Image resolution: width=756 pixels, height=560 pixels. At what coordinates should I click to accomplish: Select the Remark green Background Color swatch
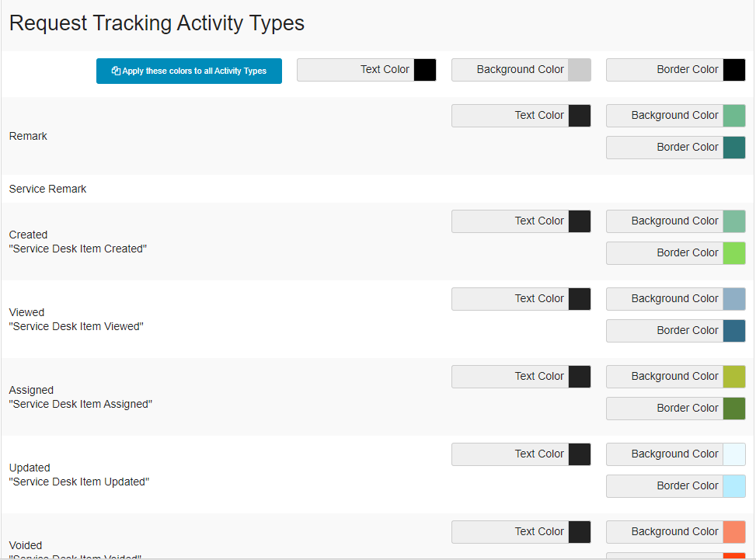(733, 116)
